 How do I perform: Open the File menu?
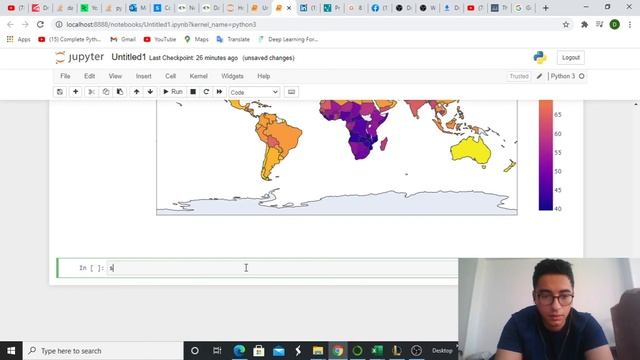pyautogui.click(x=65, y=76)
